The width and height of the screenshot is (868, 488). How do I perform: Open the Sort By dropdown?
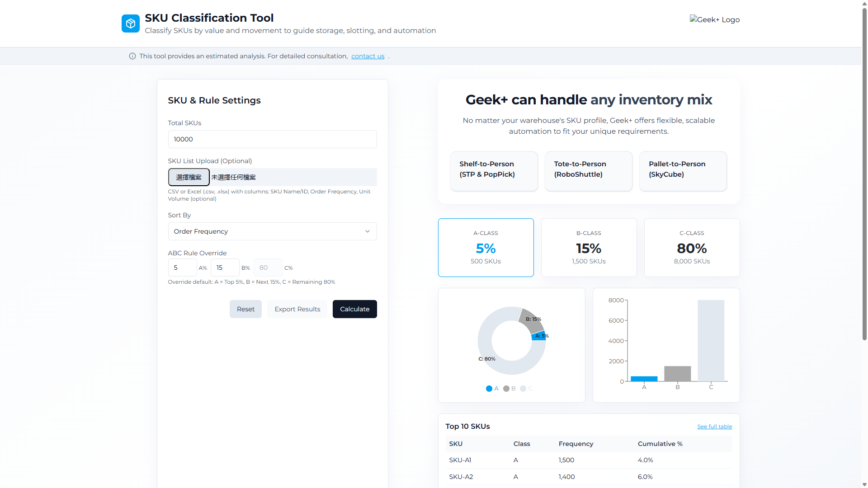pos(272,231)
